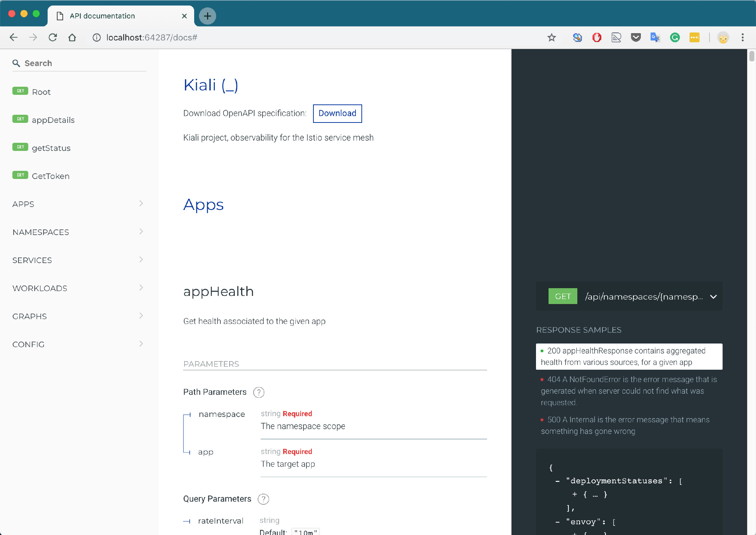Expand the GET endpoint path dropdown
This screenshot has width=756, height=535.
coord(713,297)
